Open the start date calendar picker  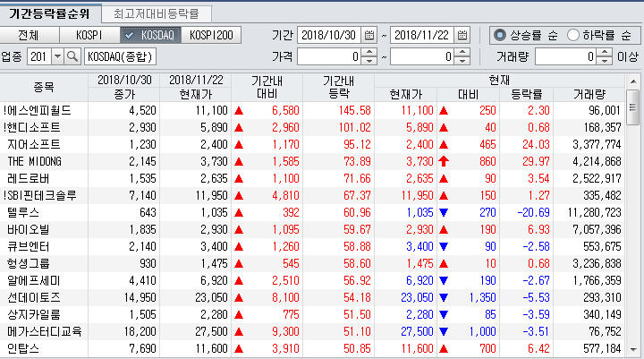(369, 36)
